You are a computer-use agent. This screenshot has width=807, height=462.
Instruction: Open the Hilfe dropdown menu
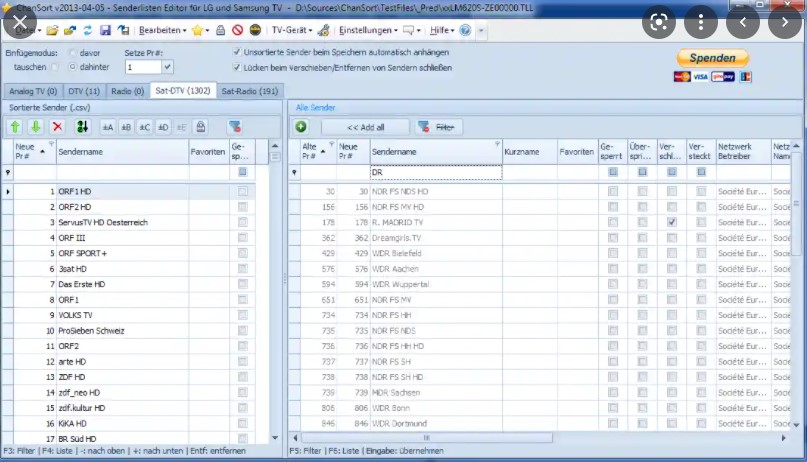pyautogui.click(x=442, y=30)
